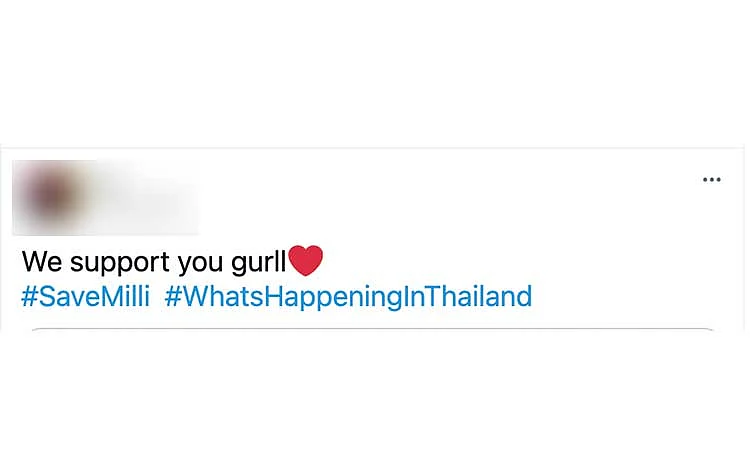Click the word "you" in the tweet
Screen dimensions: 750x476
click(x=200, y=264)
